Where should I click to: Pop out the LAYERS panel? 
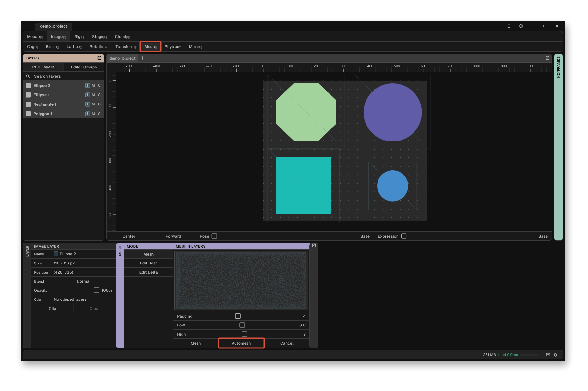(x=99, y=58)
